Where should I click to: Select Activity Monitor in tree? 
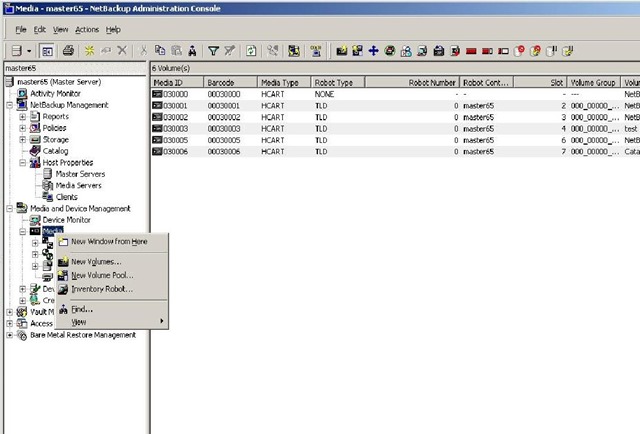56,93
